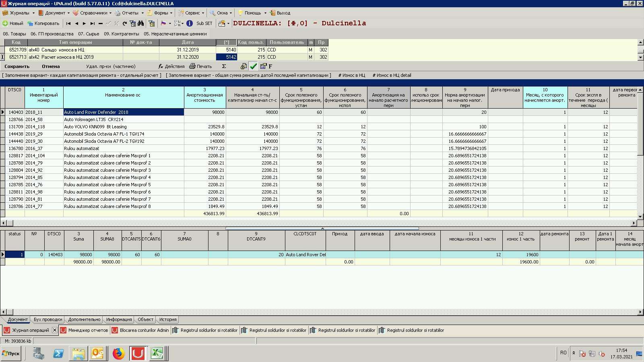Open the Справочники menu
Viewport: 644px width, 362px height.
(x=93, y=13)
